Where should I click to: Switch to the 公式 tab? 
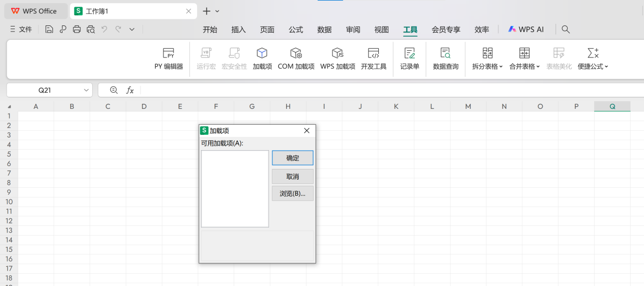pos(296,30)
